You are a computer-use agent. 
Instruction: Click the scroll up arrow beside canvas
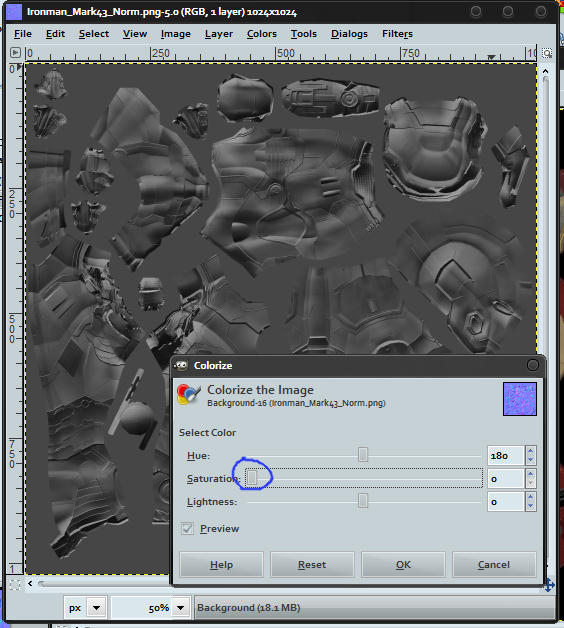546,71
